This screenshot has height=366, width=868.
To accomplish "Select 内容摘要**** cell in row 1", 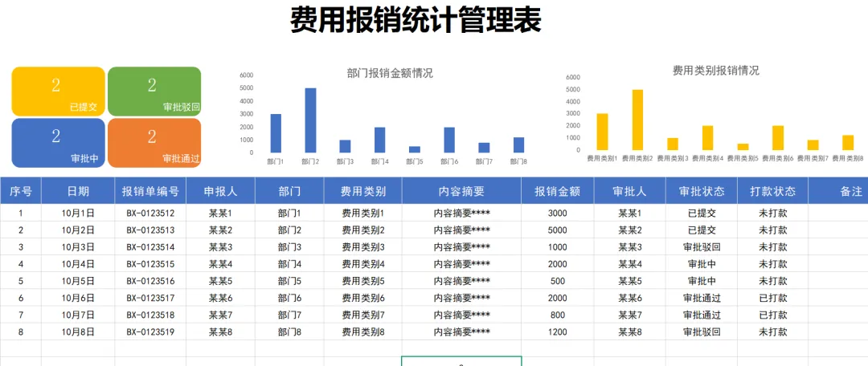I will [461, 213].
